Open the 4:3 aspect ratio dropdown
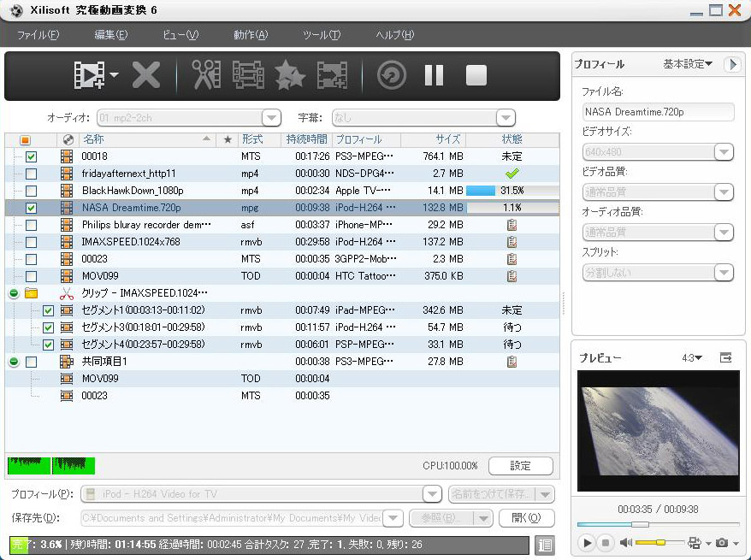 coord(692,358)
